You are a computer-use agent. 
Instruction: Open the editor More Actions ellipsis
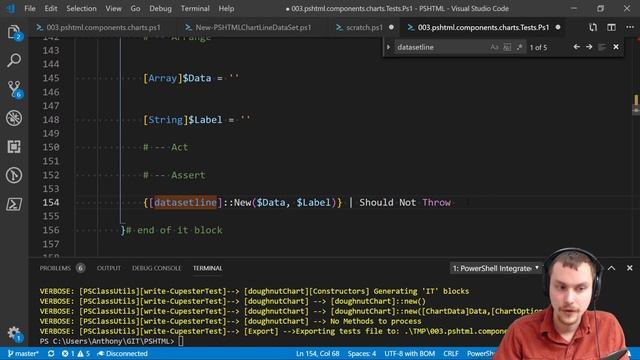click(630, 27)
